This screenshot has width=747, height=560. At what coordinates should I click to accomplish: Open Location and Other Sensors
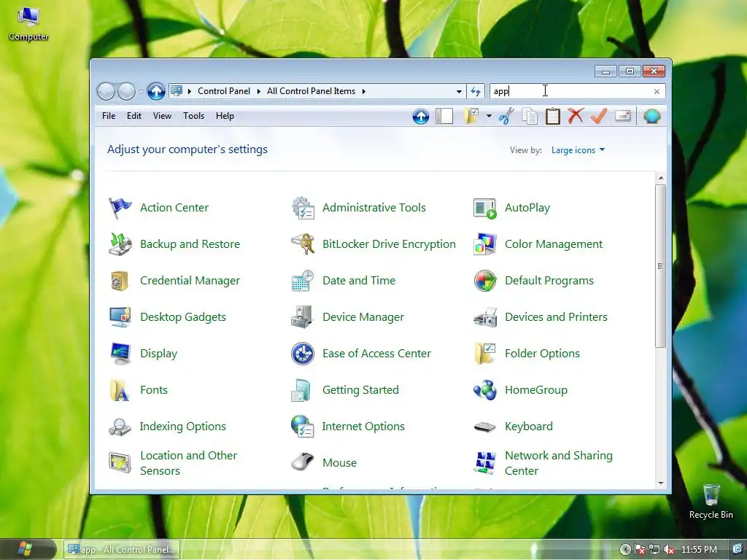click(173, 463)
